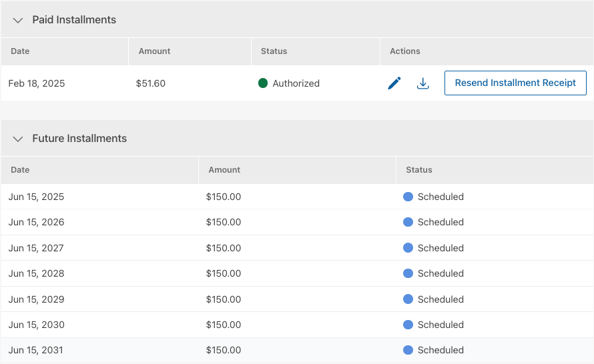
Task: Select the Jun 15, 2027 date cell
Action: pos(36,248)
